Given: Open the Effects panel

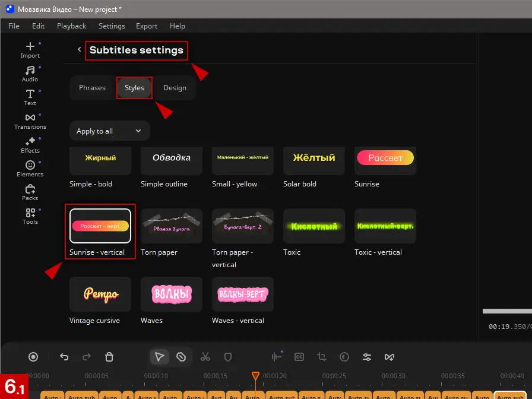Looking at the screenshot, I should 30,145.
